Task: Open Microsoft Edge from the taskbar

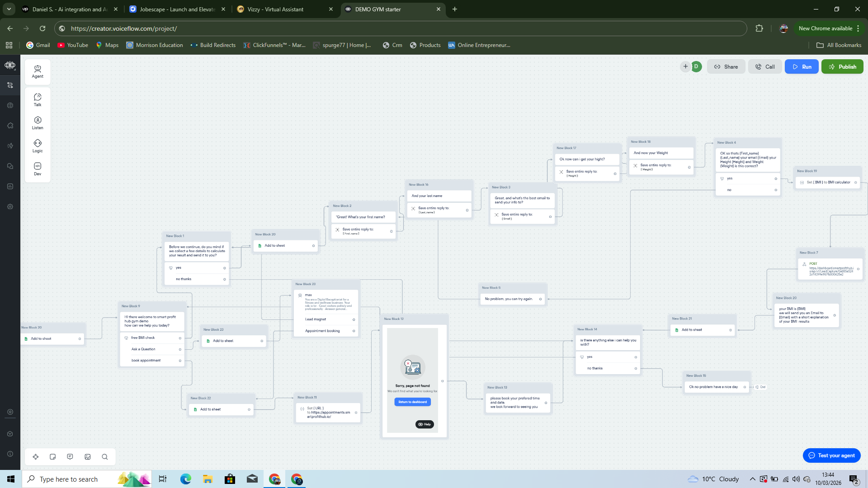Action: coord(185,479)
